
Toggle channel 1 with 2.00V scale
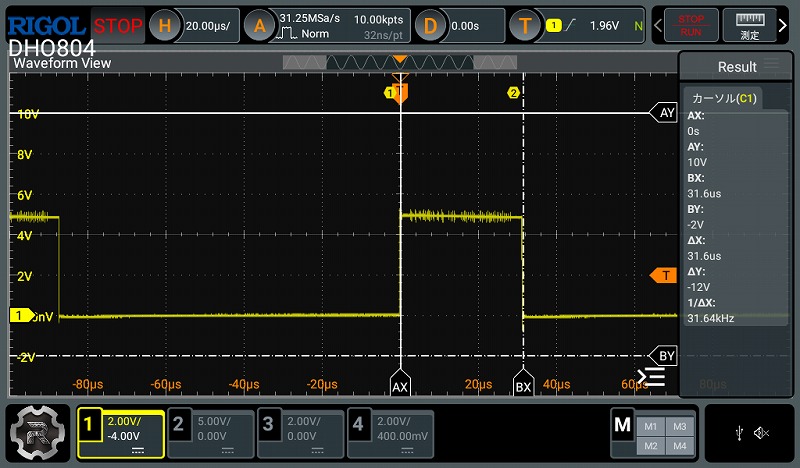click(121, 432)
